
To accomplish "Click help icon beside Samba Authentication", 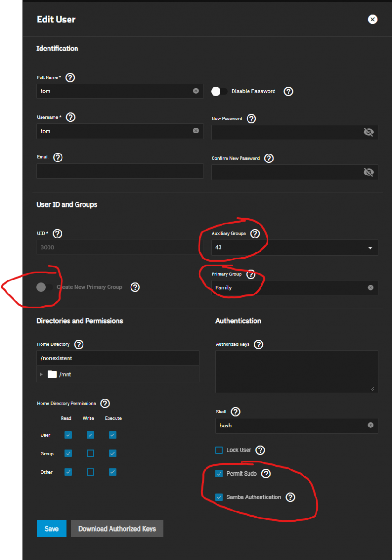I will tap(290, 497).
